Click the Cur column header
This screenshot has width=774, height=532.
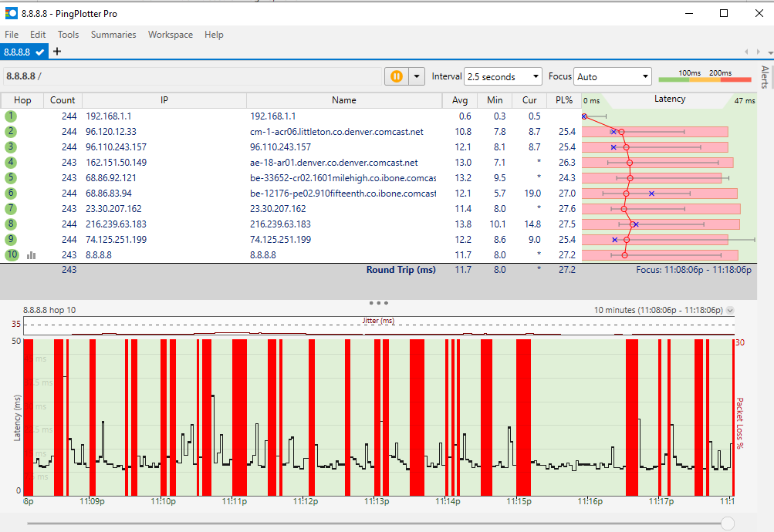pyautogui.click(x=529, y=100)
